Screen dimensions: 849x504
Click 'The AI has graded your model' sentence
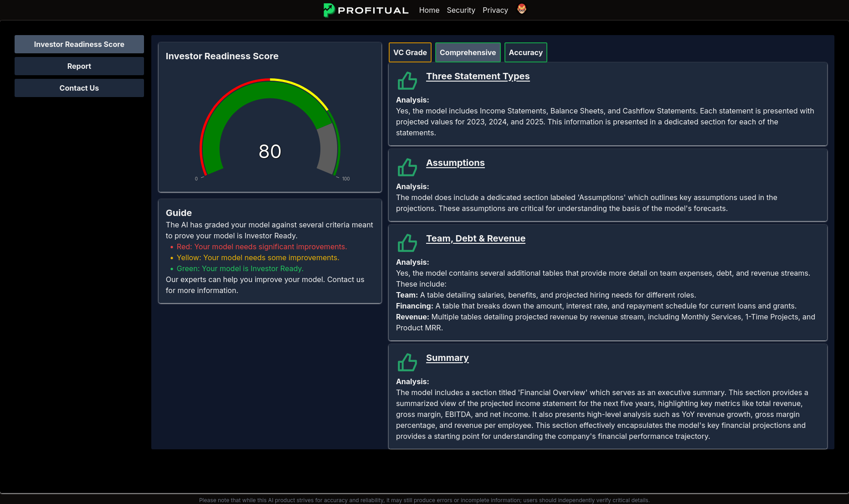[269, 230]
